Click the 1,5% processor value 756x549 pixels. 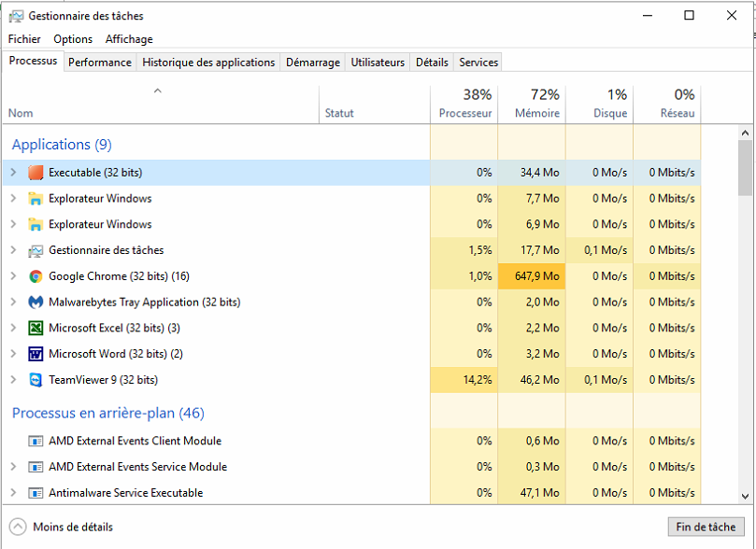[480, 250]
